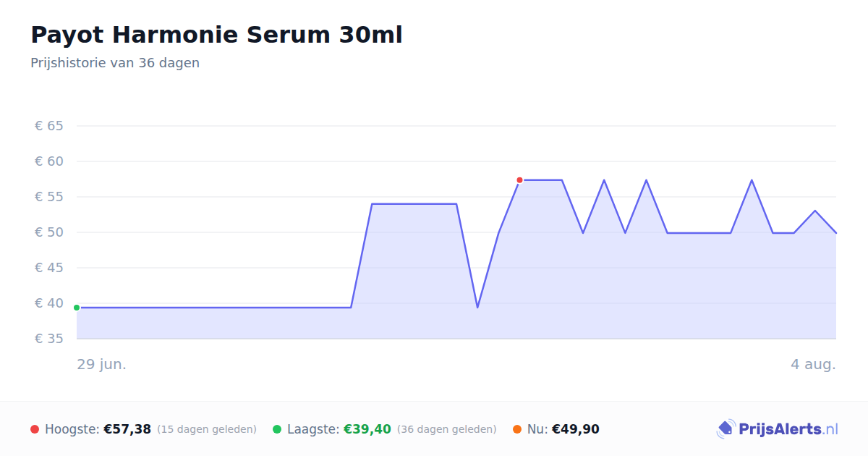This screenshot has width=868, height=456.
Task: Click the PrijsAlerts tag logo icon
Action: 726,429
